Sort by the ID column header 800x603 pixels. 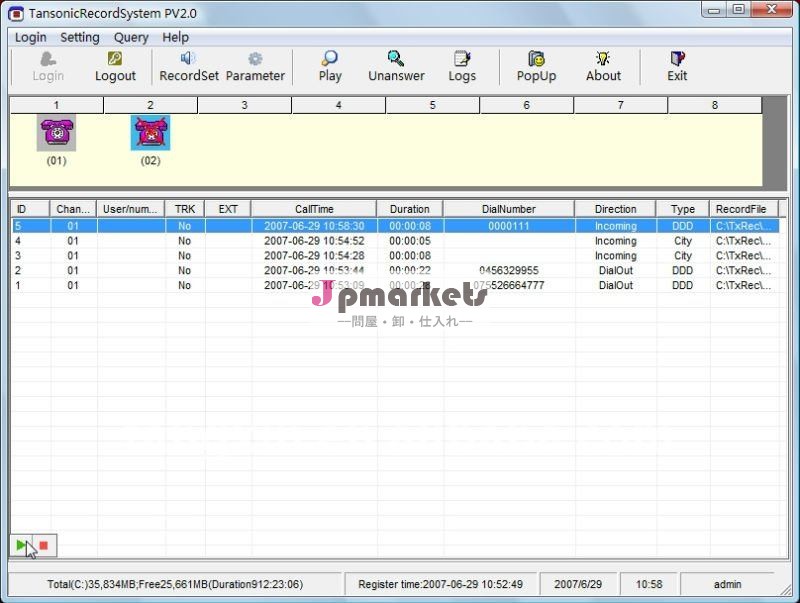pyautogui.click(x=30, y=209)
